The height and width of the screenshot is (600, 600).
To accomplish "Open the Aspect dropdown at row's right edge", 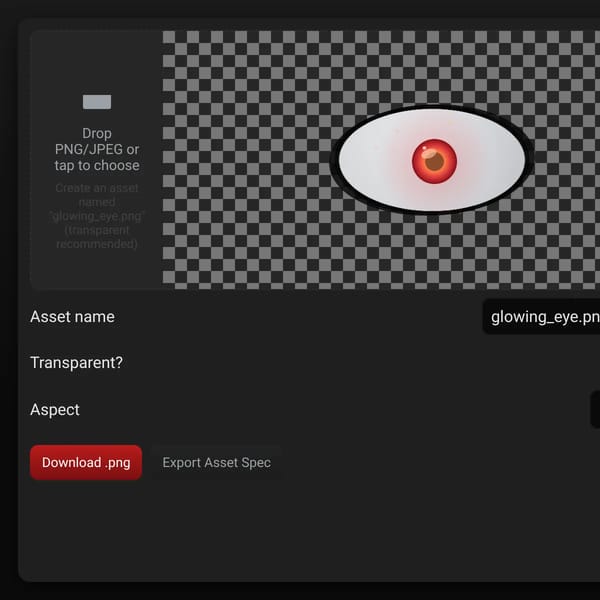I will [595, 409].
